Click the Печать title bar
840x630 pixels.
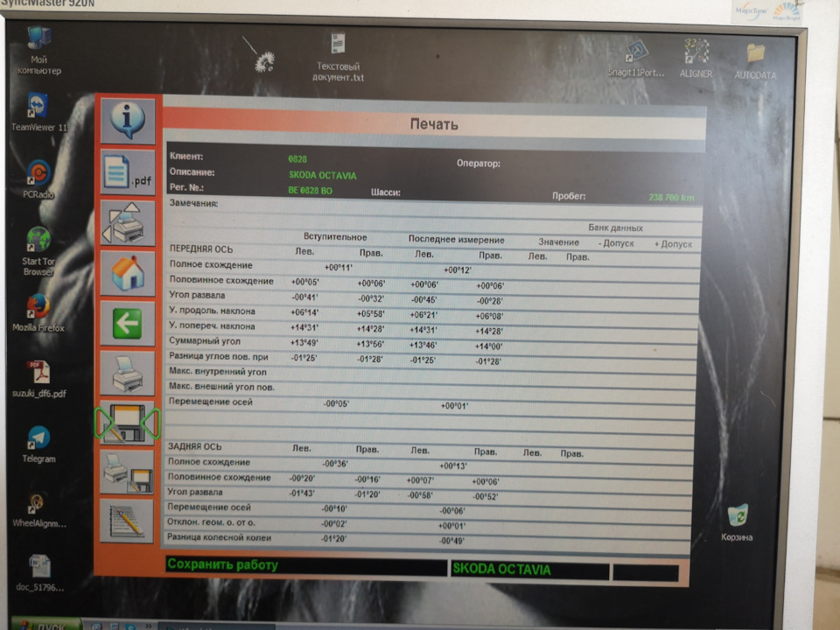(435, 124)
